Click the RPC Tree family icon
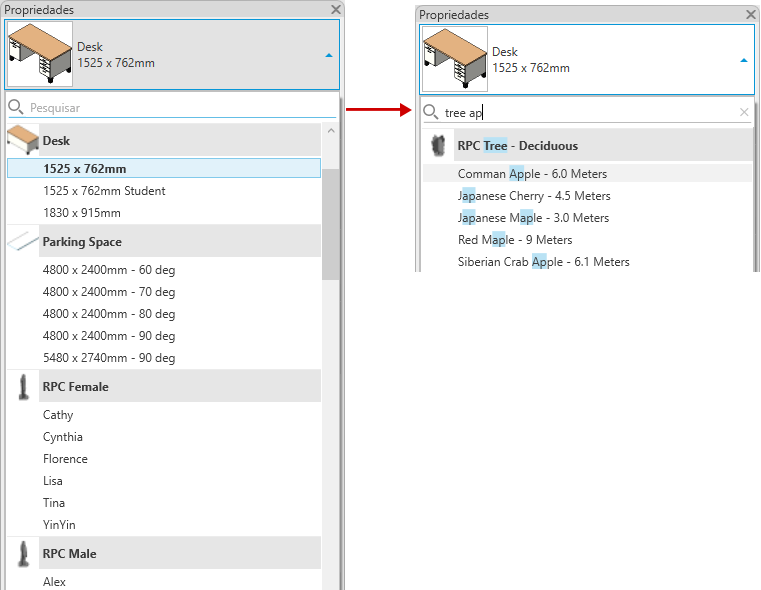The image size is (761, 590). pos(438,145)
